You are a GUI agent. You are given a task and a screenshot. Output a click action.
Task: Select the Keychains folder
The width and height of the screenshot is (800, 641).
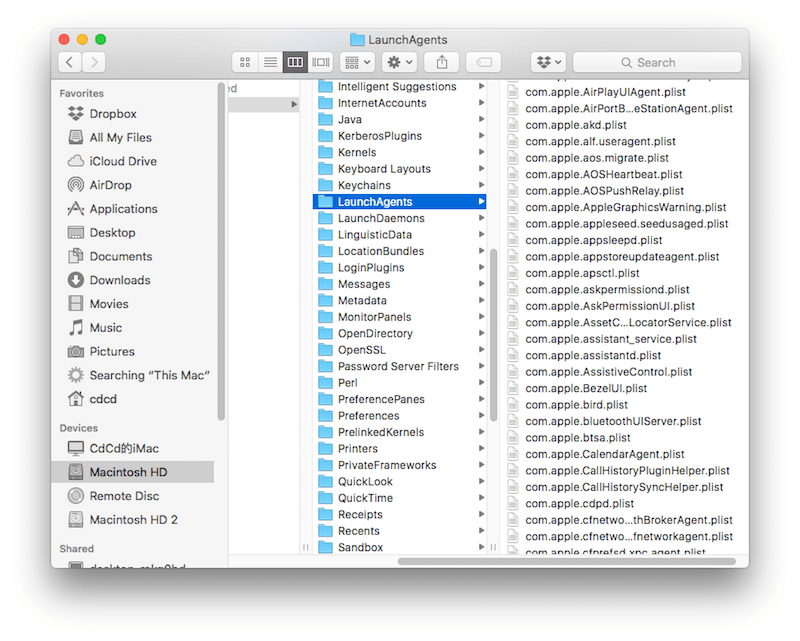(399, 185)
